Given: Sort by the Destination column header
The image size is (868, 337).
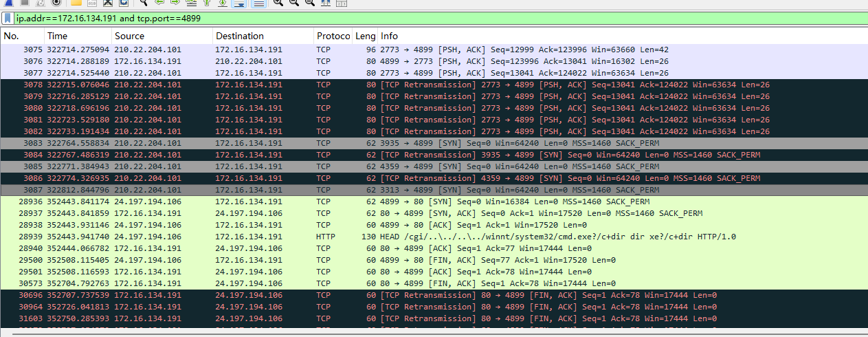Looking at the screenshot, I should pyautogui.click(x=263, y=36).
